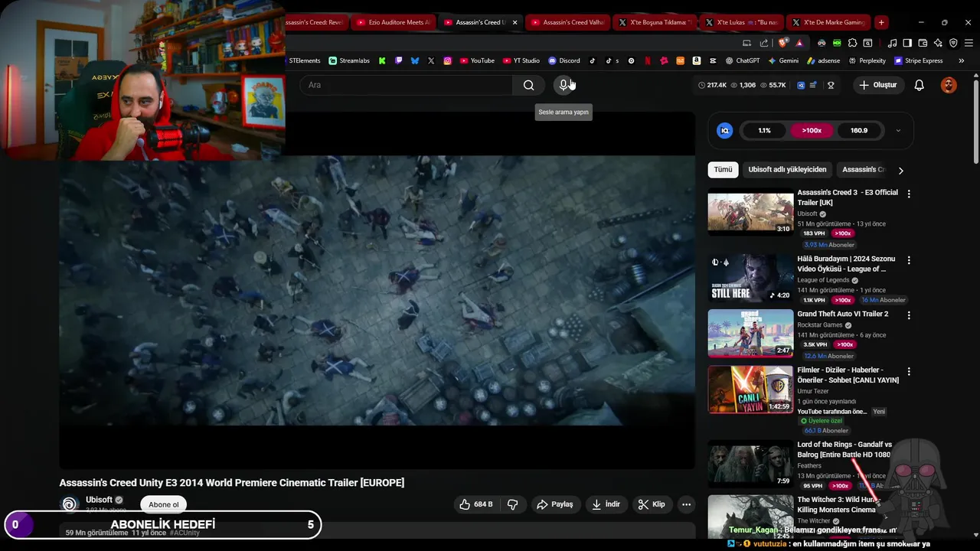Like the video with the thumbs-up
The image size is (980, 551).
(475, 504)
